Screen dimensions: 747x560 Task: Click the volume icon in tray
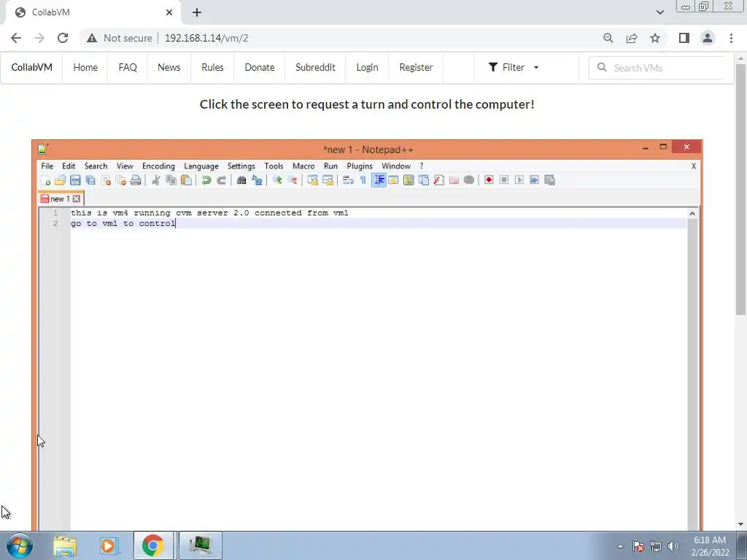tap(673, 546)
